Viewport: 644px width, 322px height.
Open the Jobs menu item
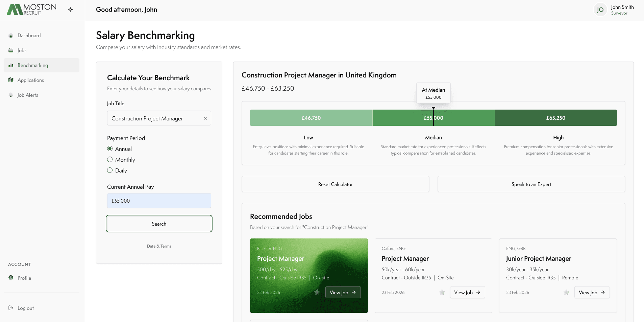pos(22,50)
